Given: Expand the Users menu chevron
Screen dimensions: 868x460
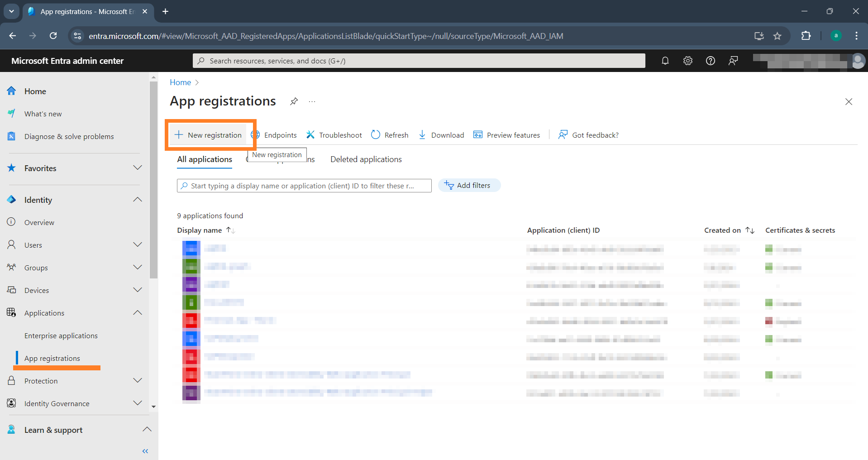Looking at the screenshot, I should tap(138, 245).
